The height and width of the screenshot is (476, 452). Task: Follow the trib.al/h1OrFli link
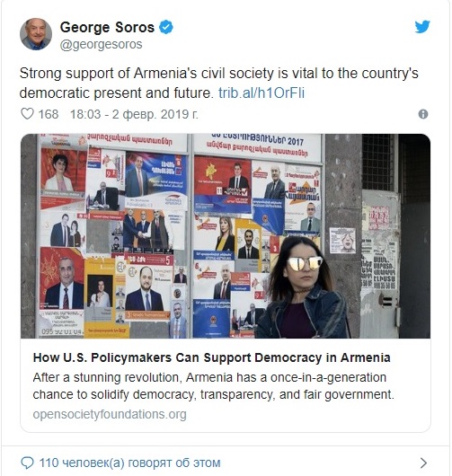[261, 93]
